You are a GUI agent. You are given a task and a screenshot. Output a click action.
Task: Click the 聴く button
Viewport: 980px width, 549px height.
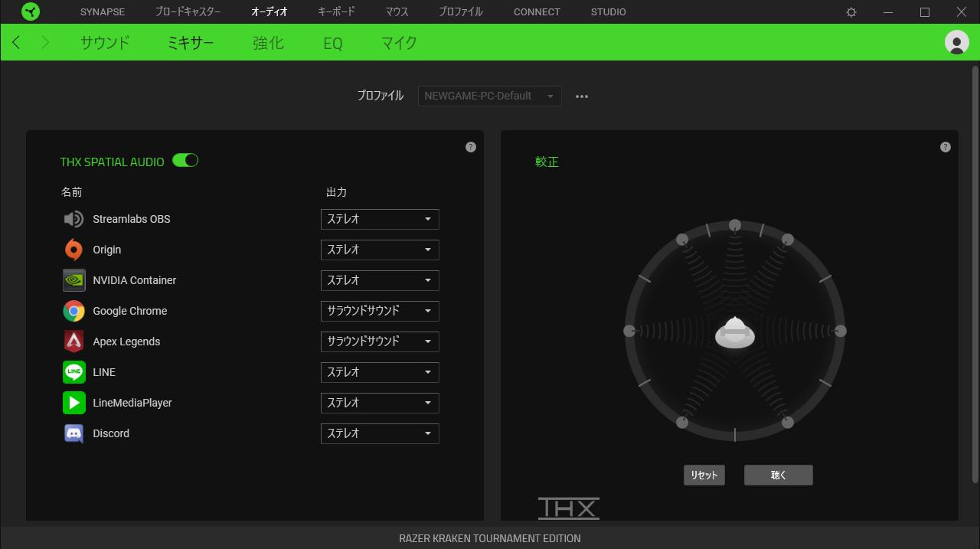point(779,475)
